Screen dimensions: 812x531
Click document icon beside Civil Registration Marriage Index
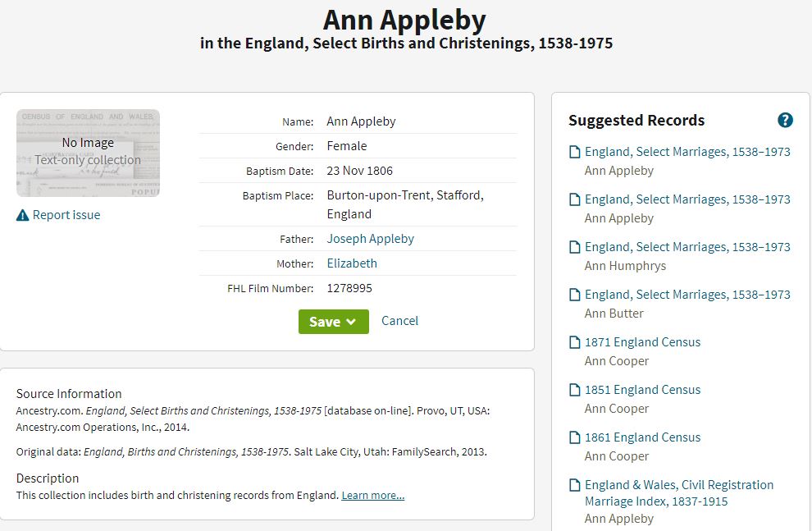(574, 485)
